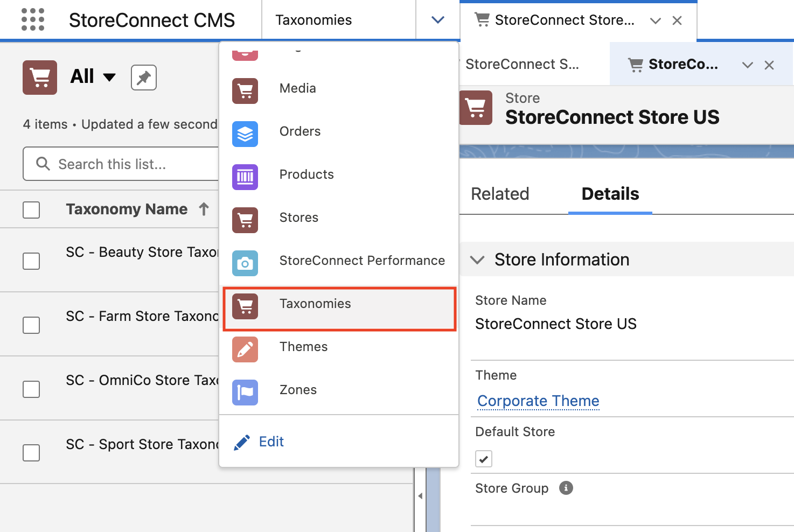The image size is (794, 532).
Task: Click Edit in navigation menu
Action: [x=271, y=442]
